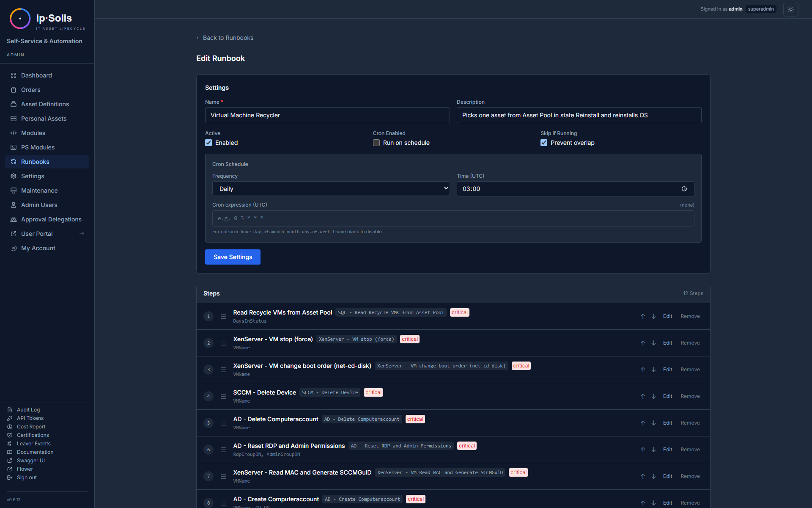Move step 6 down with arrow icon
The height and width of the screenshot is (508, 812).
pyautogui.click(x=653, y=450)
